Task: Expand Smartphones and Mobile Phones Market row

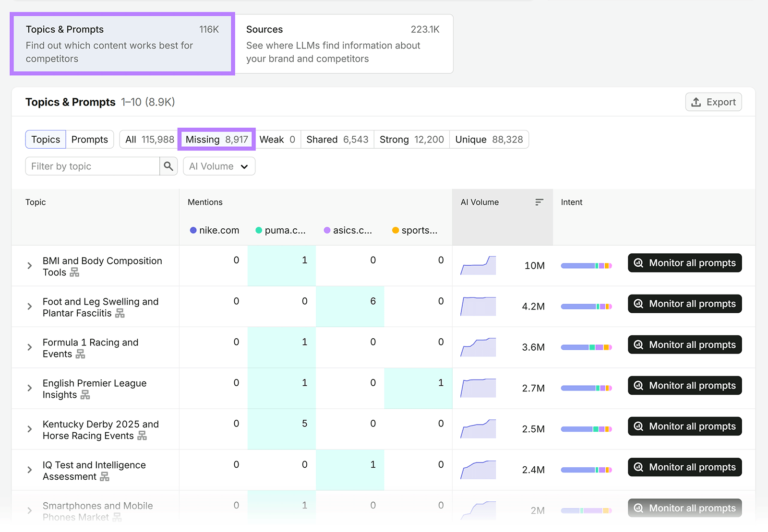Action: (x=30, y=510)
